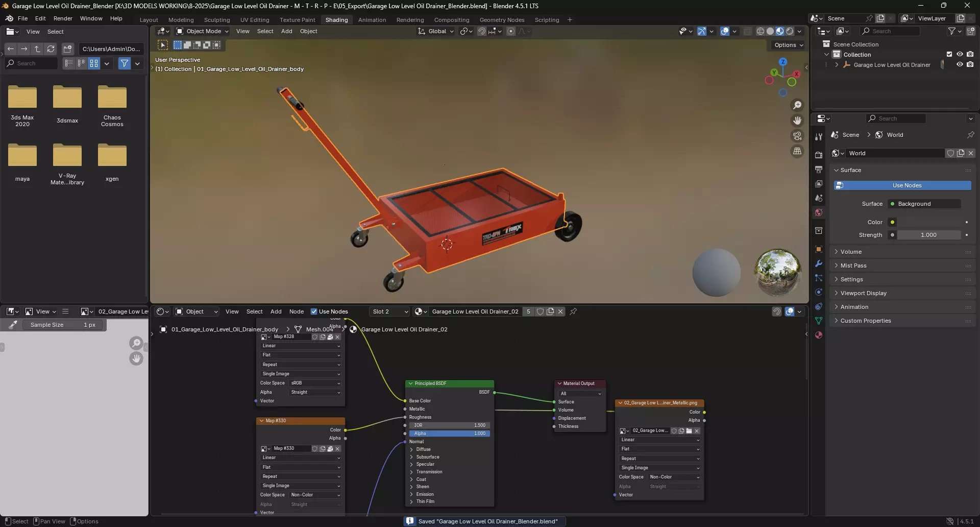Open the View Layer properties tab
This screenshot has width=980, height=527.
tap(819, 184)
